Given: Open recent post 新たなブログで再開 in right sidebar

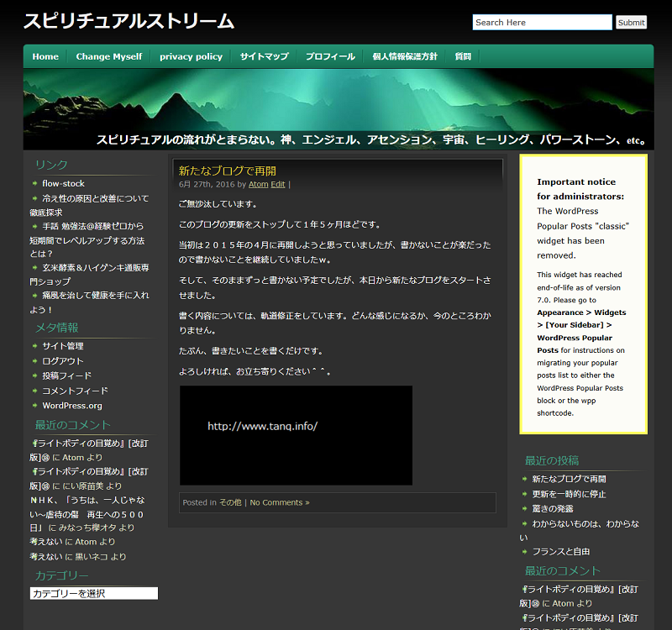Looking at the screenshot, I should (570, 479).
